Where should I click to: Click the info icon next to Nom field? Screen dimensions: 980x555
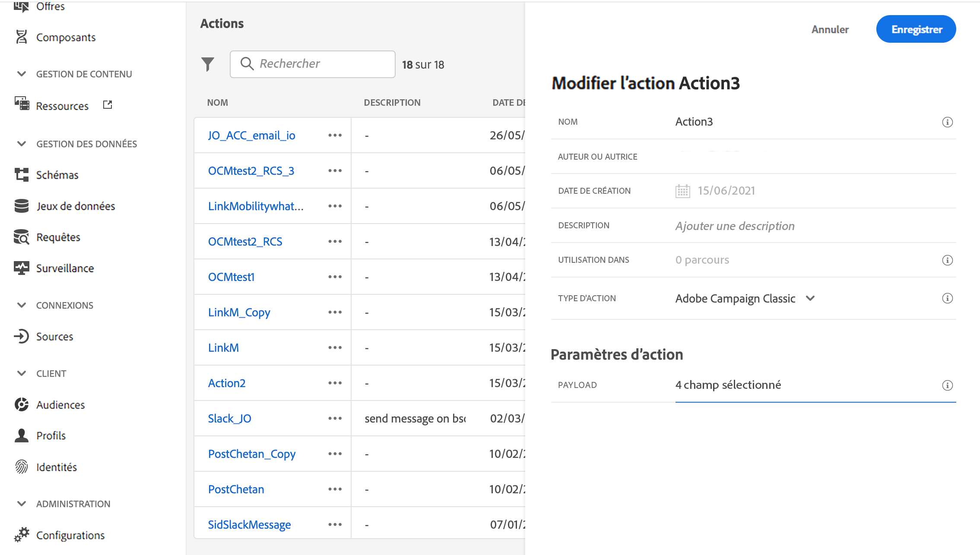pos(947,122)
